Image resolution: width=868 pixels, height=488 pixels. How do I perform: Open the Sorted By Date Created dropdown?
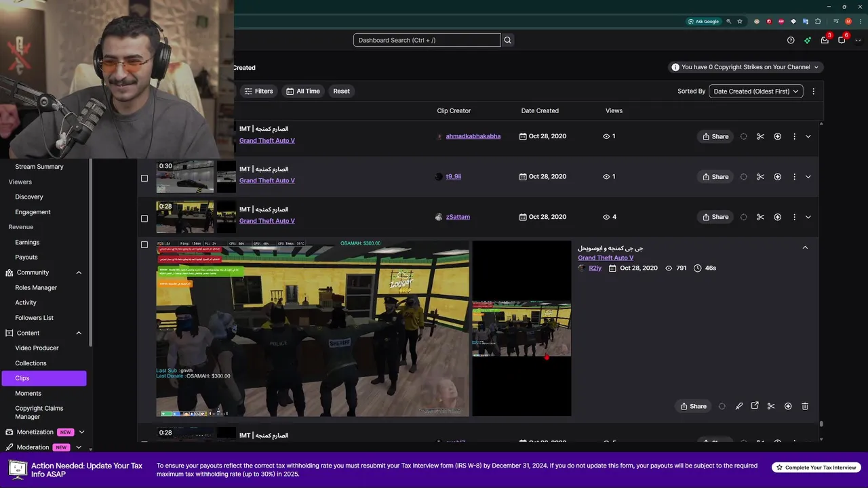pyautogui.click(x=756, y=91)
